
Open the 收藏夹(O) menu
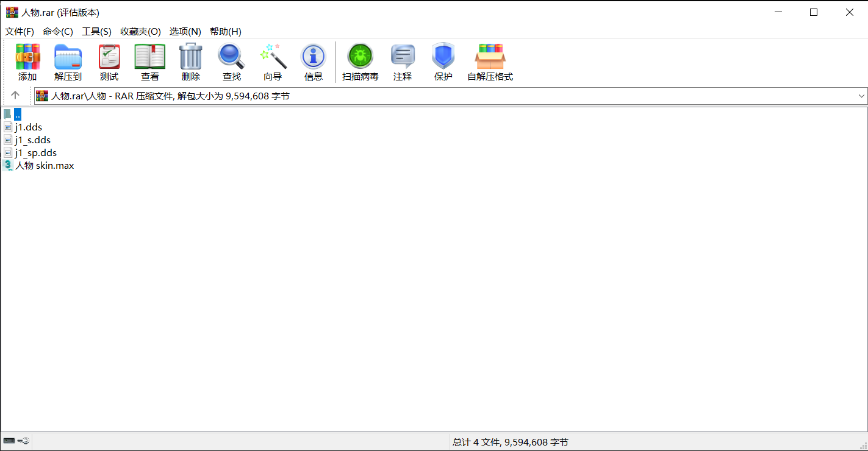141,32
